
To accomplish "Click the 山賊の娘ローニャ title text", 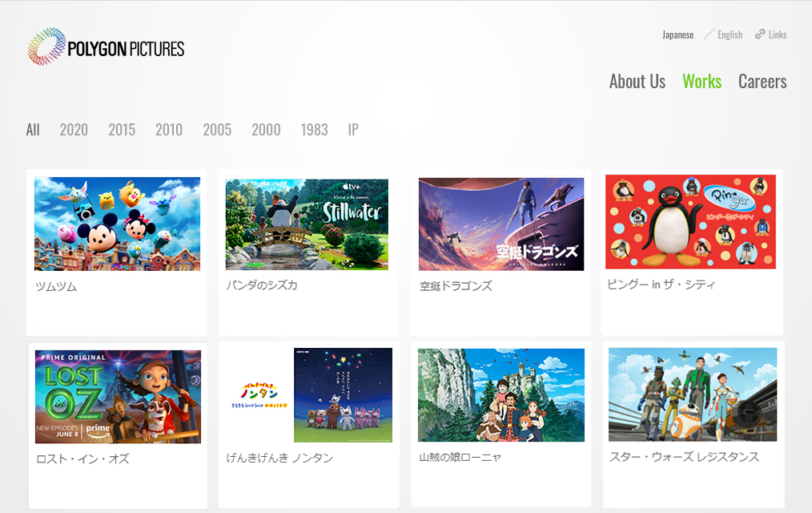I will 460,457.
